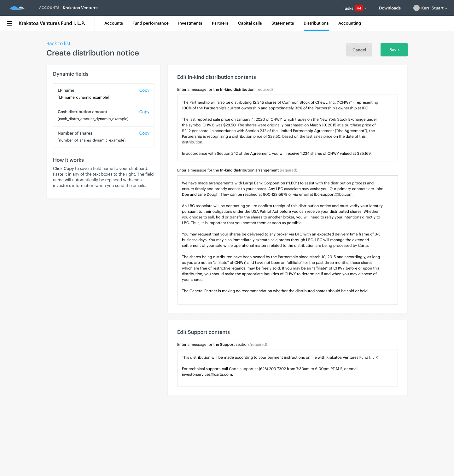Switch to the Fund performance tab

pos(150,23)
